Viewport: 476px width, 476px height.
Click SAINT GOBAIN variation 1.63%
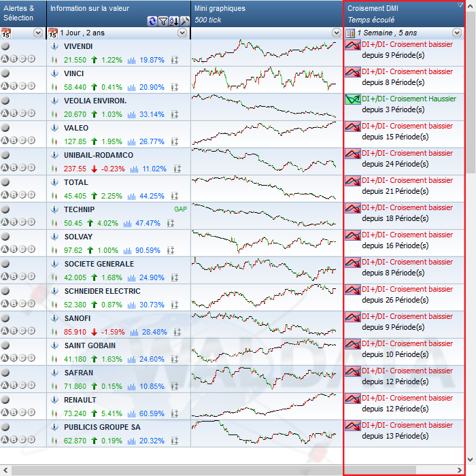click(112, 360)
